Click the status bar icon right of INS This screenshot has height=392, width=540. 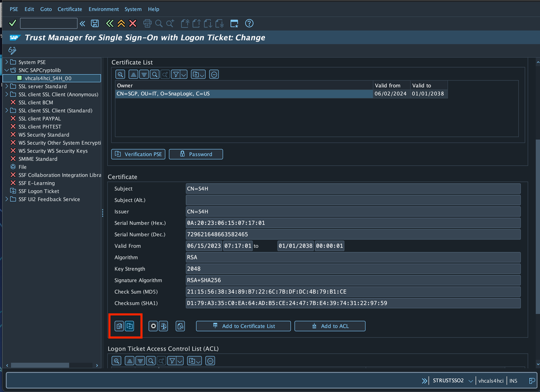(x=532, y=381)
